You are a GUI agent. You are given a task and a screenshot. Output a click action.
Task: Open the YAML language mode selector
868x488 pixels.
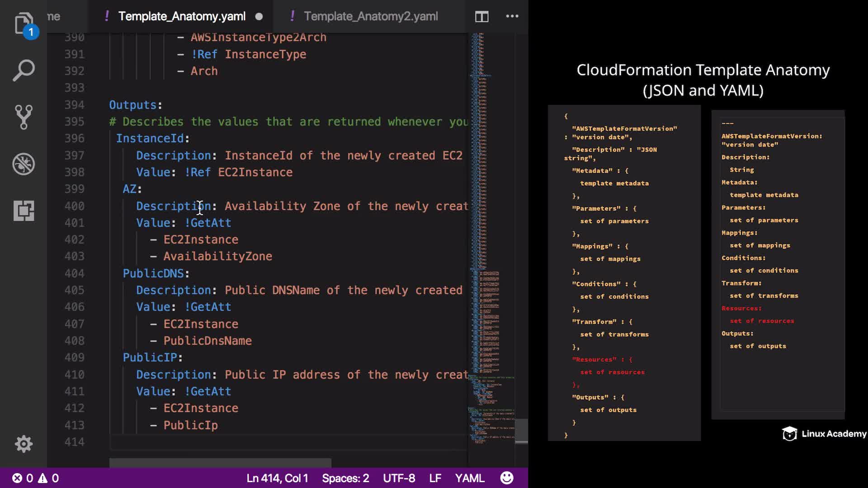[x=469, y=478]
